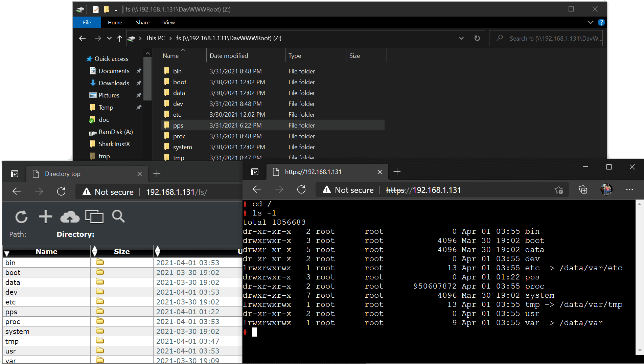Open the Collections panel in Edge

[583, 189]
